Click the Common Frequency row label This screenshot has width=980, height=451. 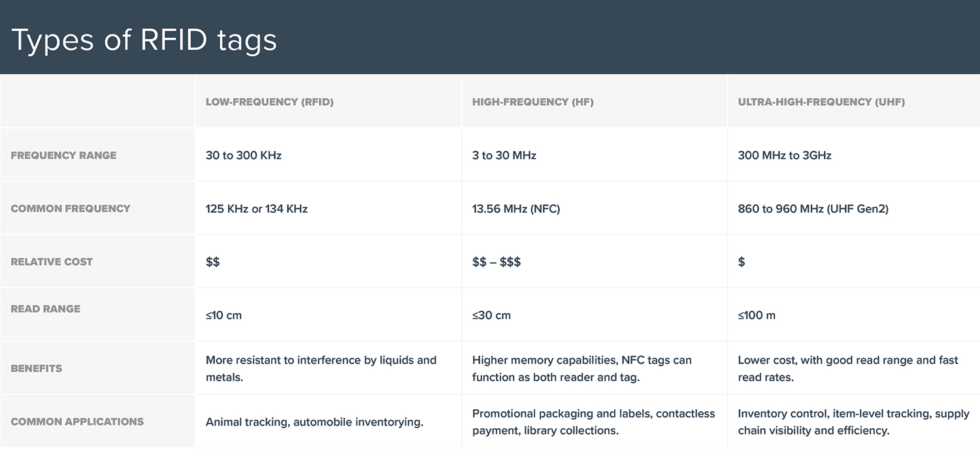(71, 209)
